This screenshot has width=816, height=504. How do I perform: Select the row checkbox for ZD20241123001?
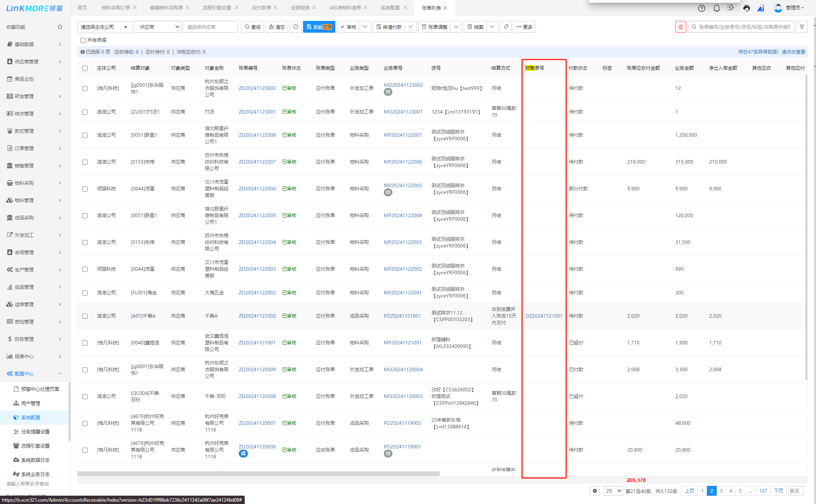[x=85, y=112]
